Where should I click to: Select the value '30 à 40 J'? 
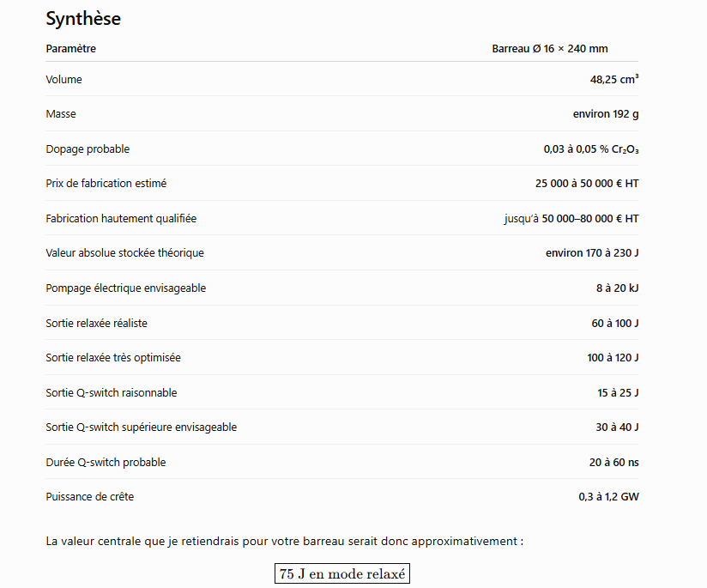coord(617,427)
